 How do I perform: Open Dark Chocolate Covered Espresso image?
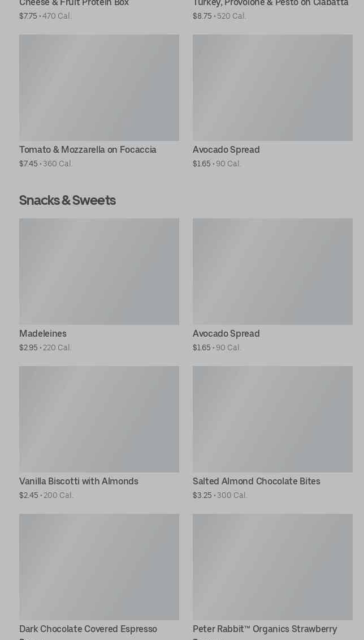(x=99, y=567)
